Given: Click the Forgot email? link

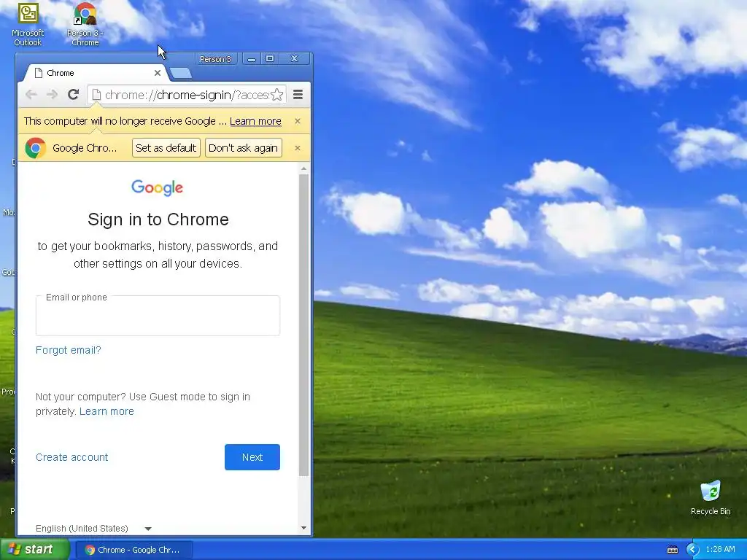Looking at the screenshot, I should coord(68,350).
